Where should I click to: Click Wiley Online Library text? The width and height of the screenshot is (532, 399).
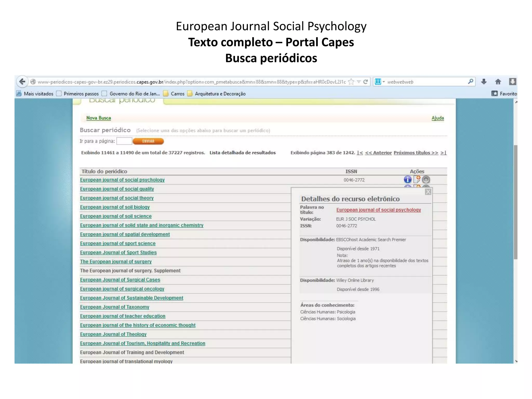[355, 281]
